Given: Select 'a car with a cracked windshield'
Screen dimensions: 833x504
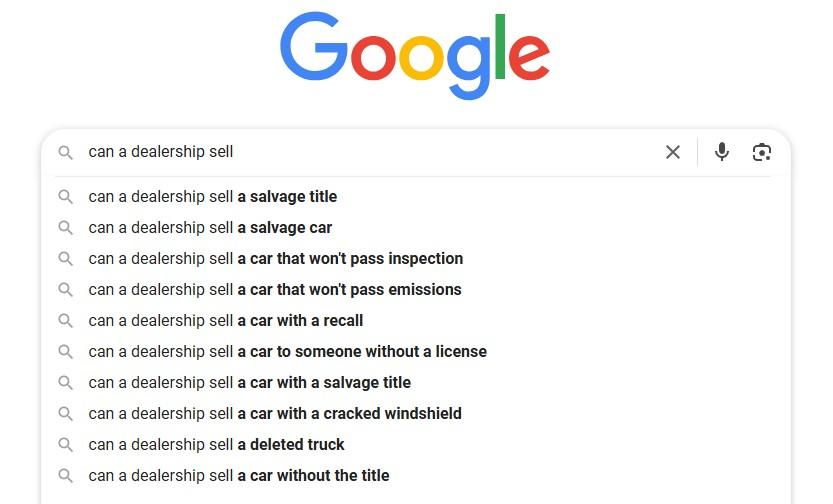Looking at the screenshot, I should 414,414.
